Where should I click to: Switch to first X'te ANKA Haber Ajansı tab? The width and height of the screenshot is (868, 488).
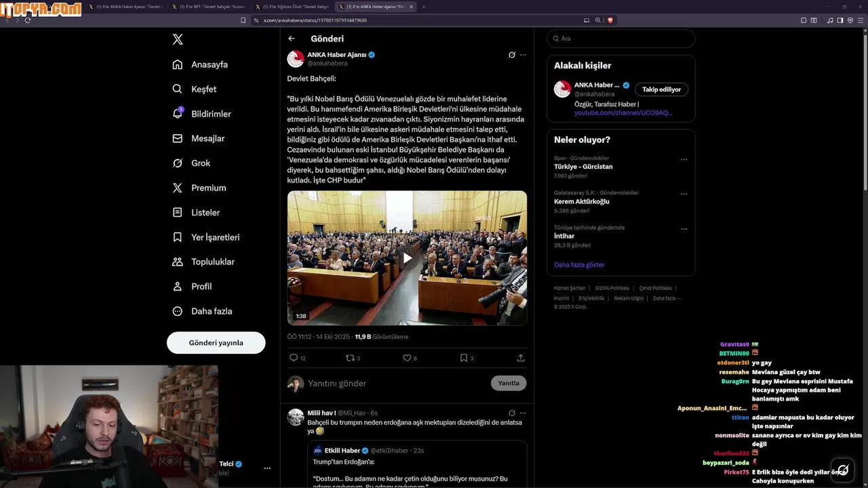(124, 7)
